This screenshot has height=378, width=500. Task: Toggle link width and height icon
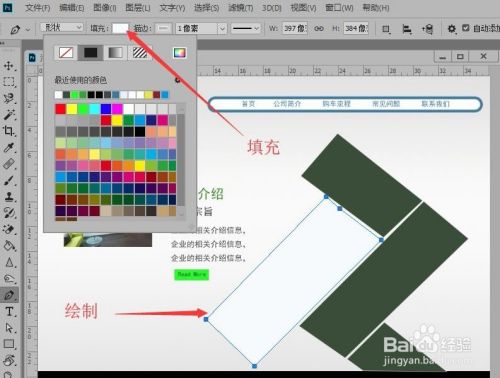click(319, 29)
